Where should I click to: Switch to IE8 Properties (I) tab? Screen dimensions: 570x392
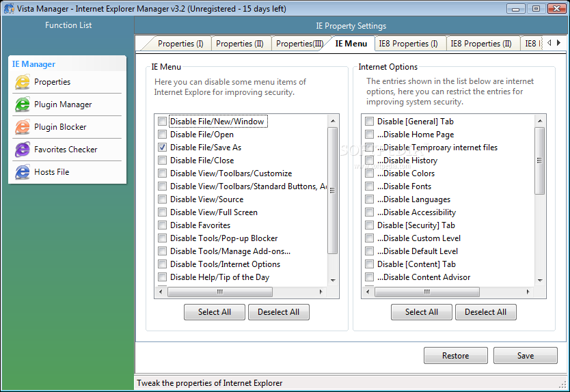tap(408, 44)
